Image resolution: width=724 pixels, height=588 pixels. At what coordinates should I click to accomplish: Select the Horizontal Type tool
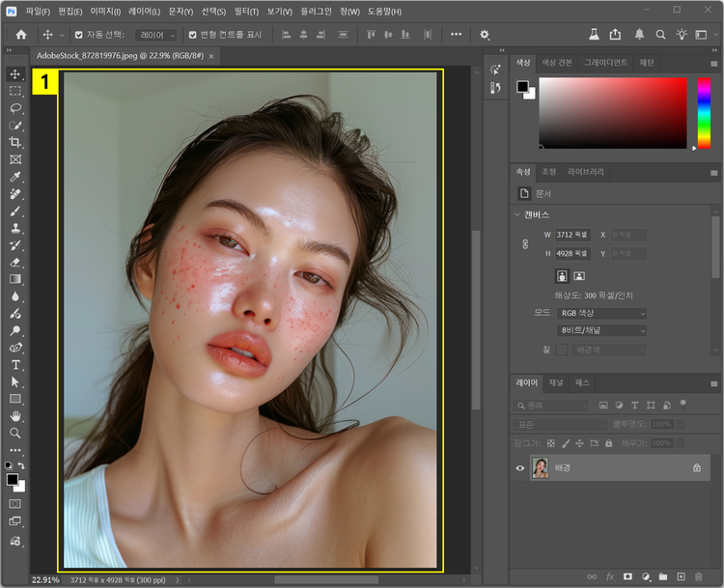click(x=15, y=365)
